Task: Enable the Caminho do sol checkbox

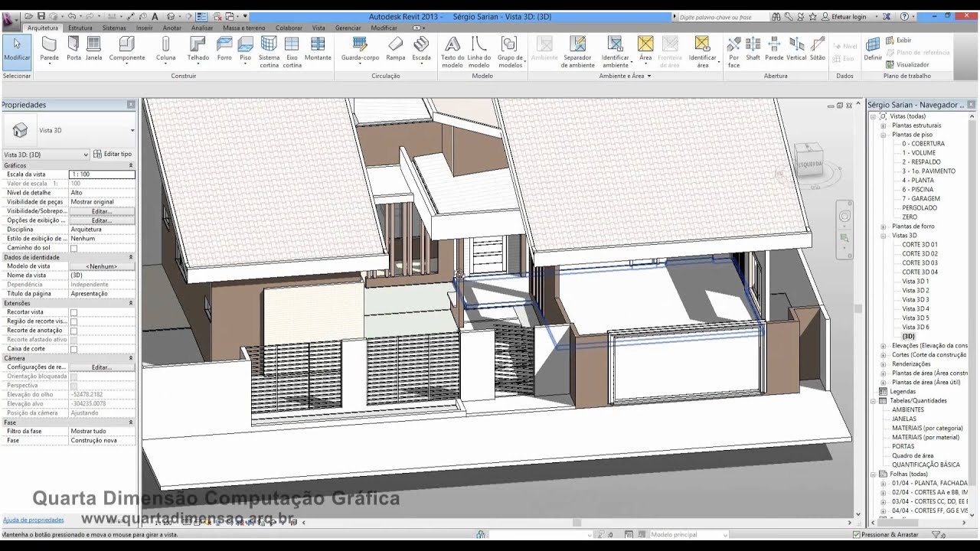Action: tap(74, 248)
